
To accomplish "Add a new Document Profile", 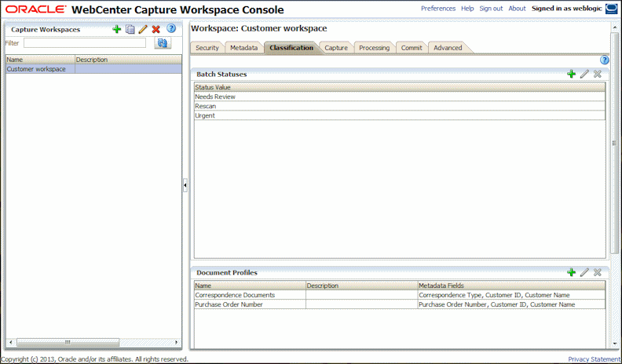I will tap(571, 272).
